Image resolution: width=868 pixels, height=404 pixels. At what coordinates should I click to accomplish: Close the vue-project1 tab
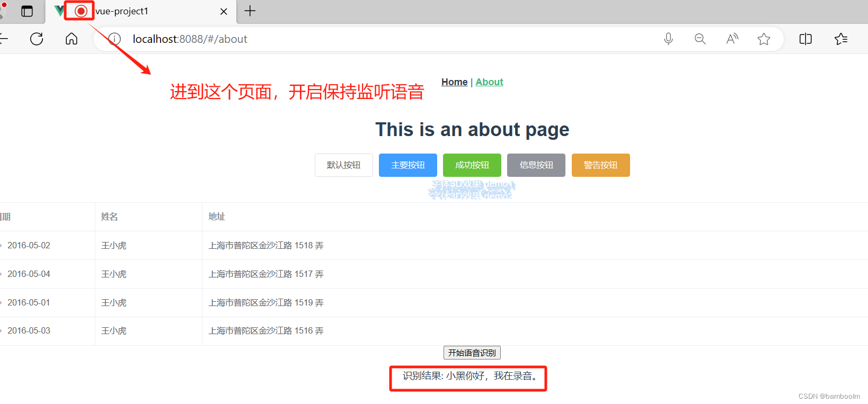pyautogui.click(x=224, y=11)
